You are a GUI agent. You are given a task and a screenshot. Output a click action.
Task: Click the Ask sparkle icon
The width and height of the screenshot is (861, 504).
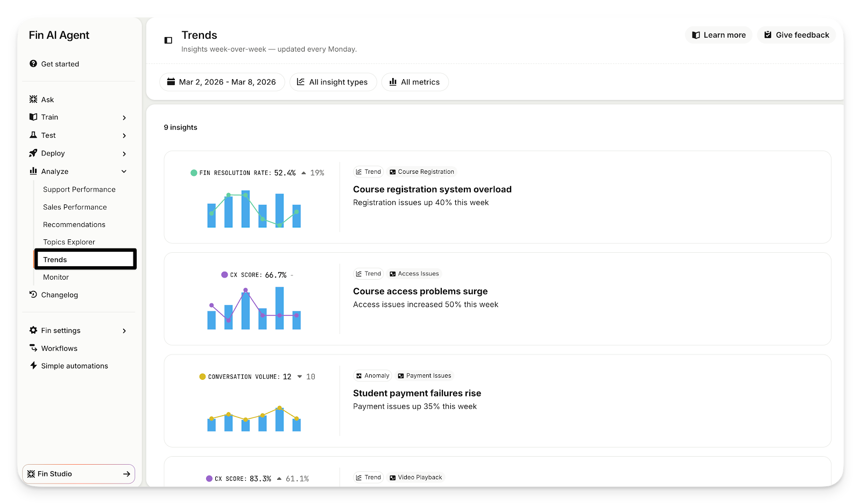pyautogui.click(x=33, y=100)
